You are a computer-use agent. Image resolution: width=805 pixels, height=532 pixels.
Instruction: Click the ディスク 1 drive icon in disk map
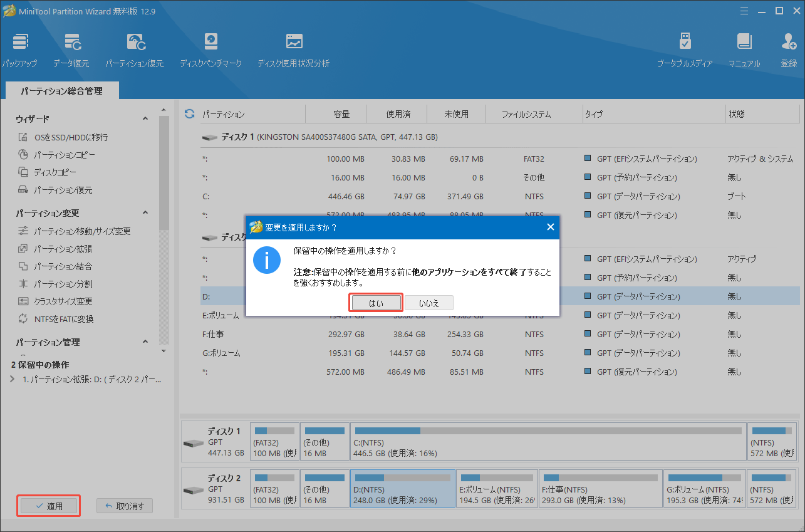(x=194, y=442)
